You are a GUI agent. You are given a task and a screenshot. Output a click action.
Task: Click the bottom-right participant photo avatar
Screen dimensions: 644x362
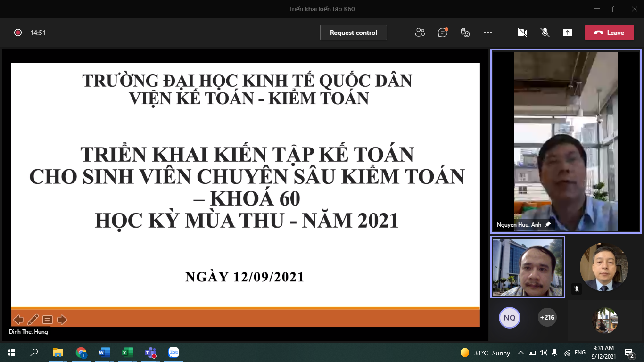tap(605, 321)
